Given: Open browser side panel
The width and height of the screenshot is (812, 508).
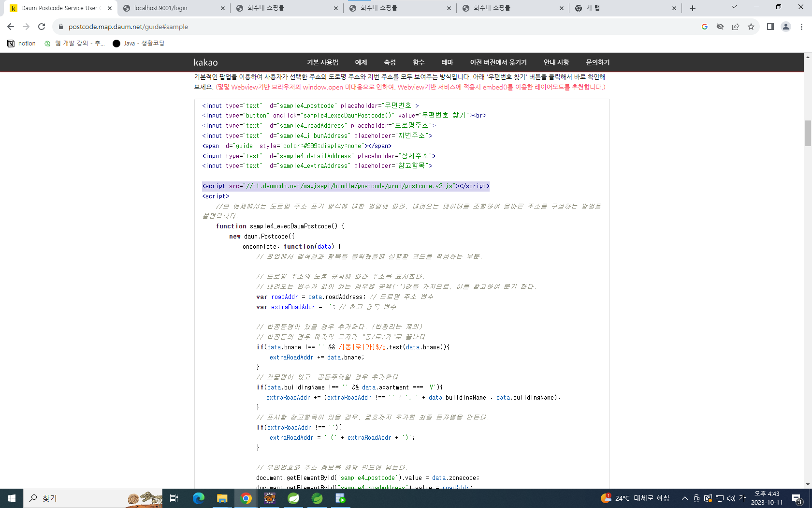Looking at the screenshot, I should tap(770, 27).
